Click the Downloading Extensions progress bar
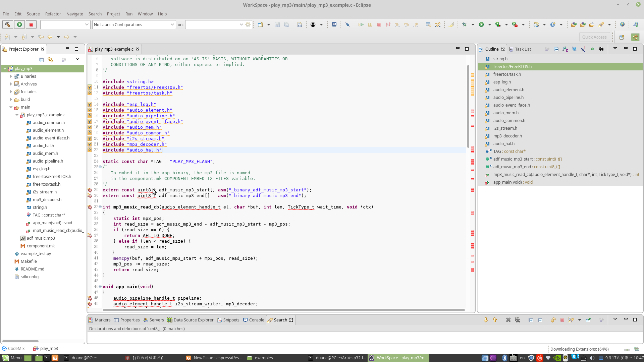644x362 pixels. 627,350
